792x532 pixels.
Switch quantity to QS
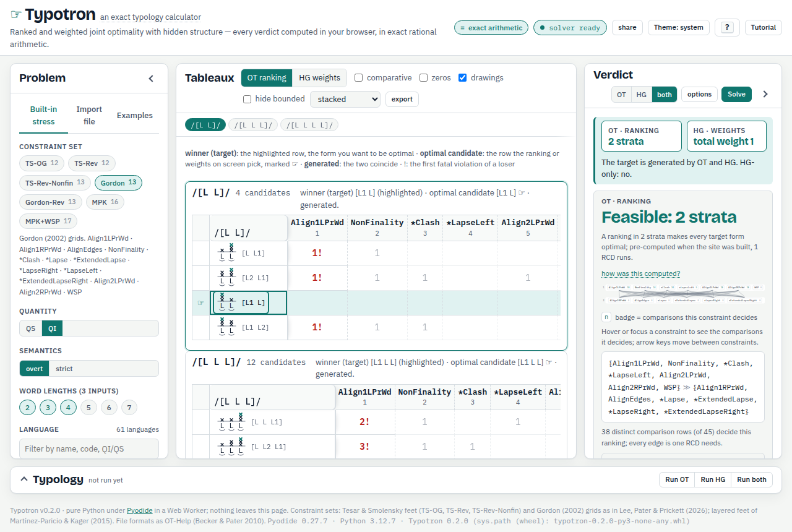click(x=31, y=328)
